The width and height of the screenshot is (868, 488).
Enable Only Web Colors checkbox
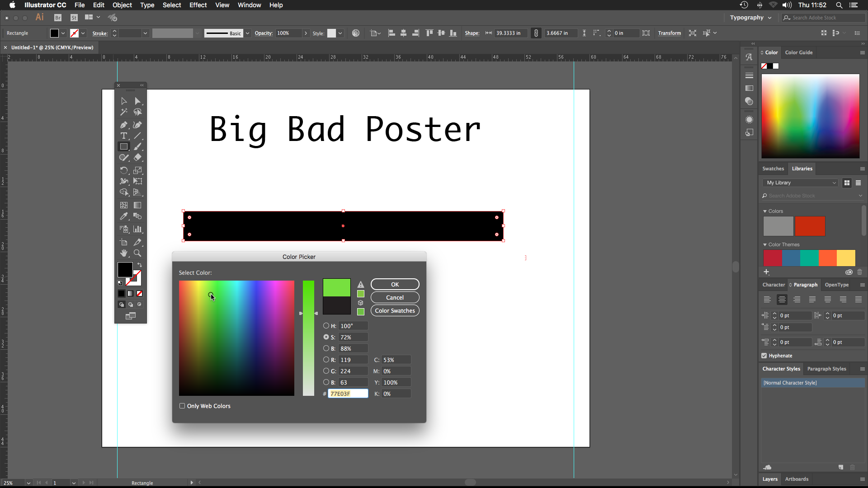(182, 406)
